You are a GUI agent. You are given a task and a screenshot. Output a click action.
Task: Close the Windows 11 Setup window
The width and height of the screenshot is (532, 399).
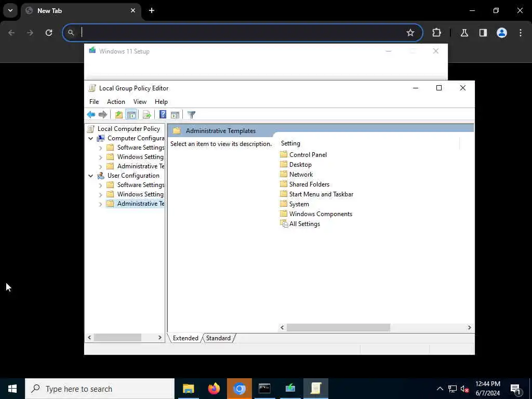coord(436,51)
